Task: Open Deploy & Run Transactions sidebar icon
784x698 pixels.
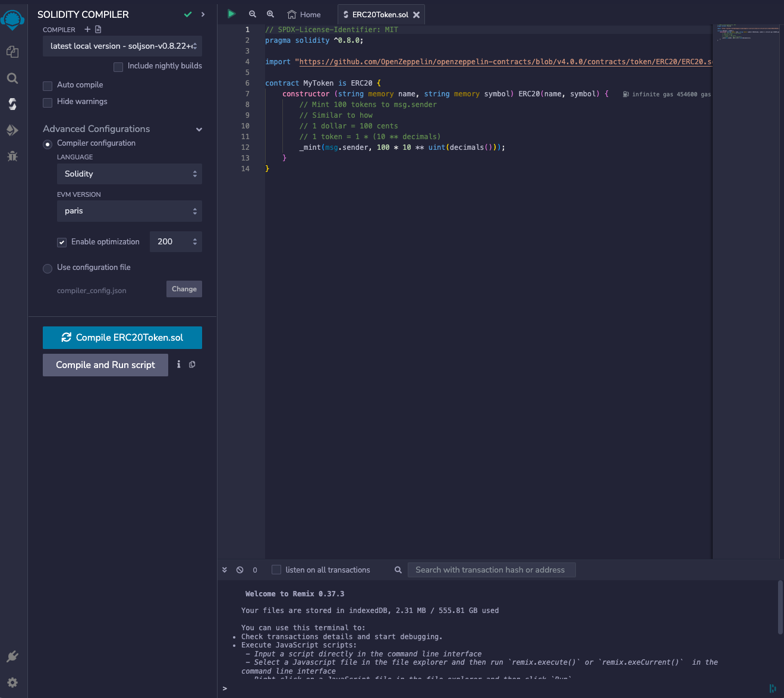Action: 12,130
